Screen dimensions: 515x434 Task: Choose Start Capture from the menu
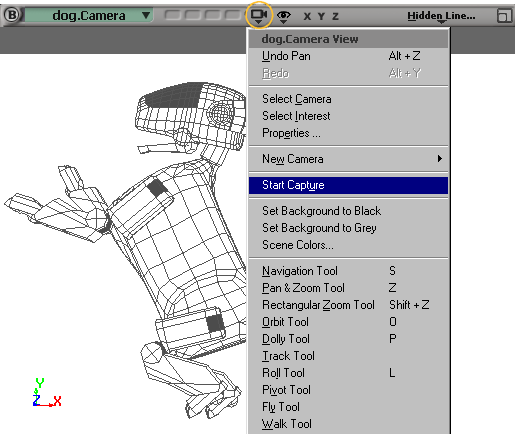pyautogui.click(x=348, y=185)
